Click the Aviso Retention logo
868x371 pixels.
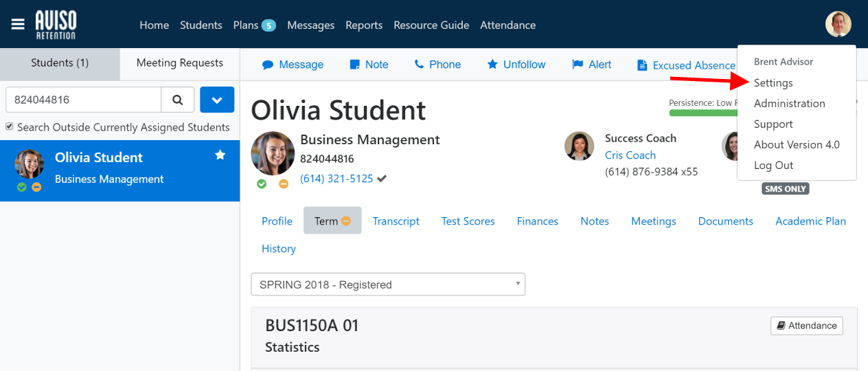tap(56, 25)
